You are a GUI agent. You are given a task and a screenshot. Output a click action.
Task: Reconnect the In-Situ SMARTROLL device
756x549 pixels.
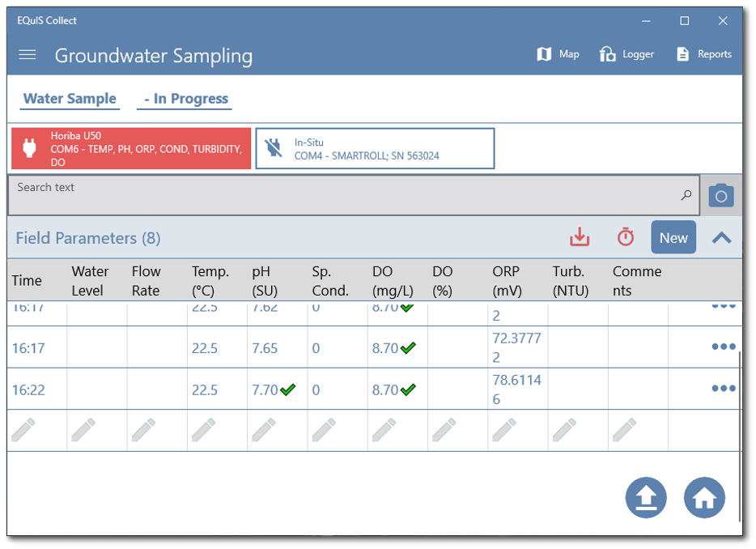375,148
